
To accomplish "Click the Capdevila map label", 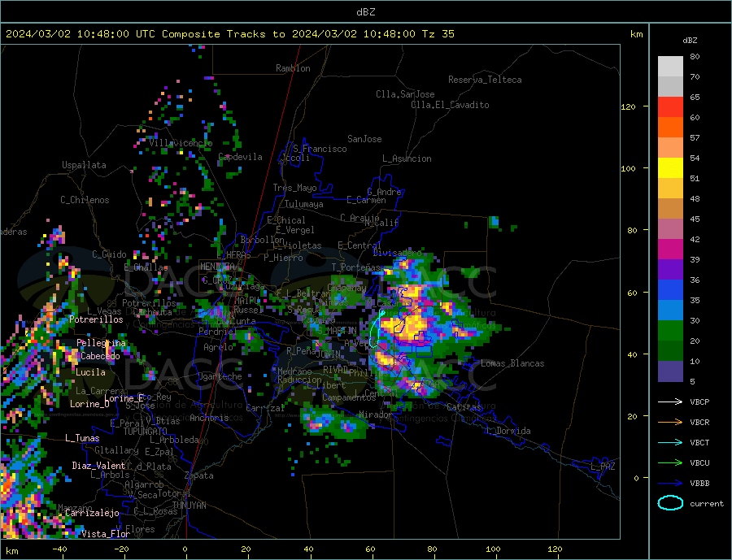I will click(240, 157).
